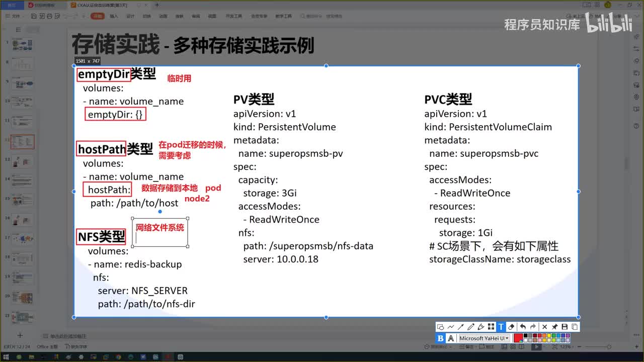Select the text T annotation tool

(x=501, y=327)
